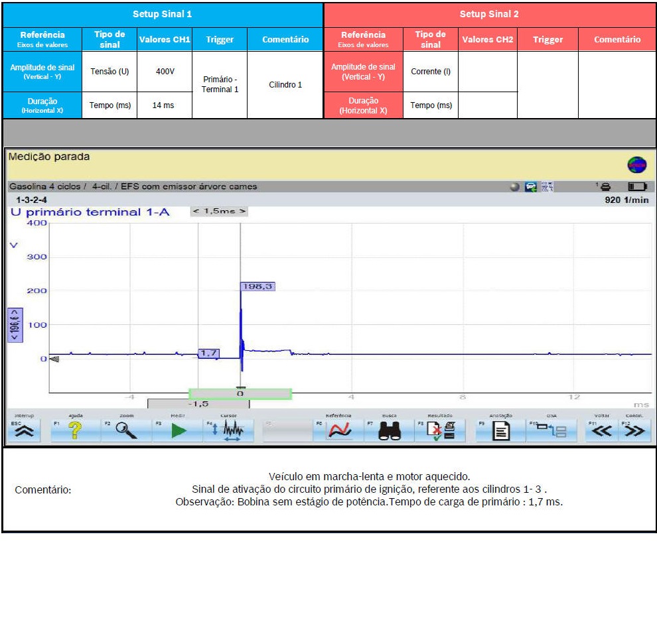The height and width of the screenshot is (644, 657).
Task: Click the green cursor range slider
Action: click(x=240, y=394)
